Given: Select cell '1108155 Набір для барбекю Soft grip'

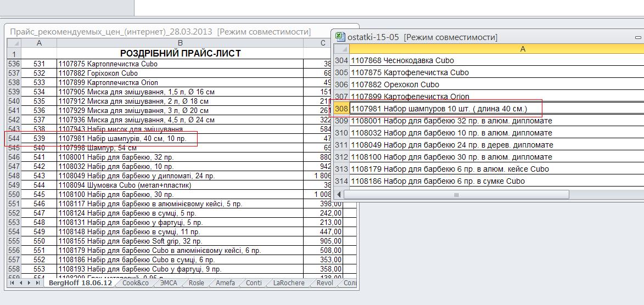Looking at the screenshot, I should (x=180, y=241).
